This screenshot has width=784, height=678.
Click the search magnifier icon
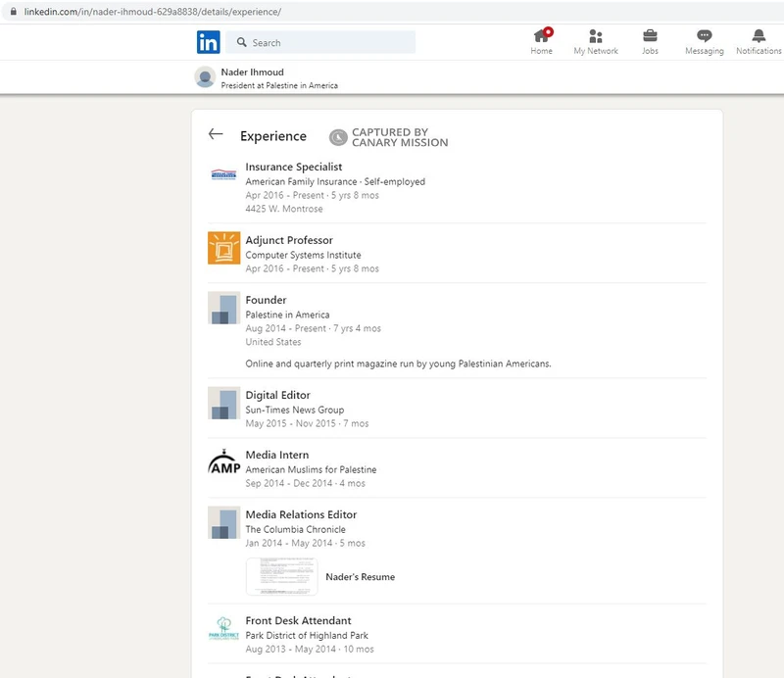(x=241, y=42)
